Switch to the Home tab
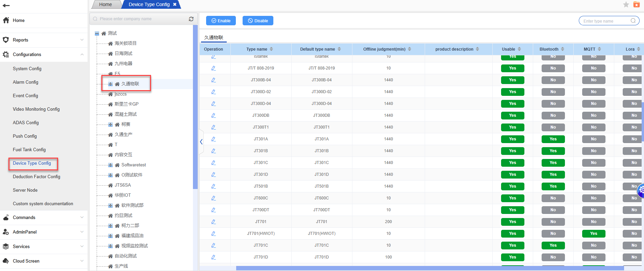The image size is (644, 271). tap(105, 4)
